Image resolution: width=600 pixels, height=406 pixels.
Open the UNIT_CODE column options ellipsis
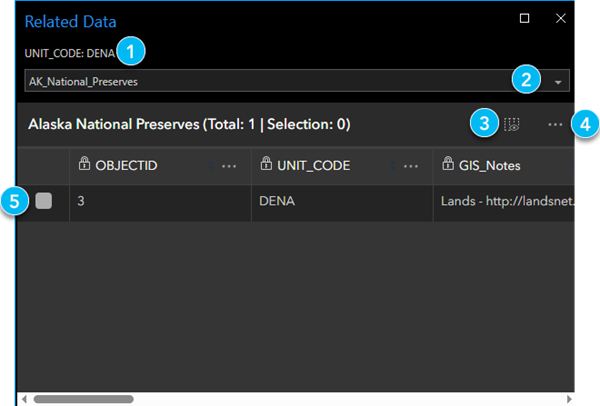coord(411,166)
